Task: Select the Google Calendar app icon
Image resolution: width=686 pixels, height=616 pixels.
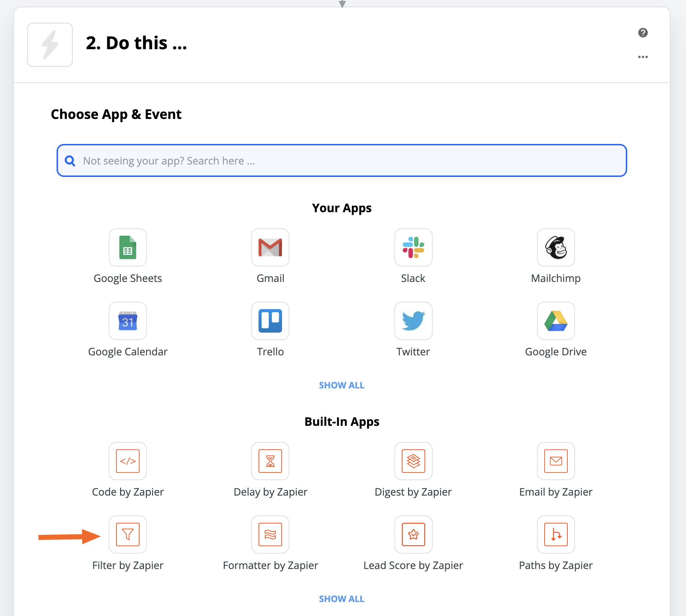Action: pos(128,321)
